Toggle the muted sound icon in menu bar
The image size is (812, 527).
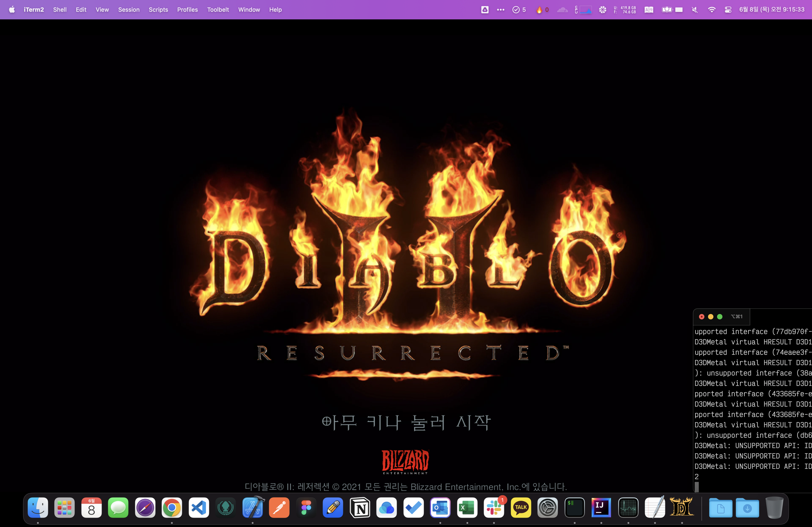(695, 9)
